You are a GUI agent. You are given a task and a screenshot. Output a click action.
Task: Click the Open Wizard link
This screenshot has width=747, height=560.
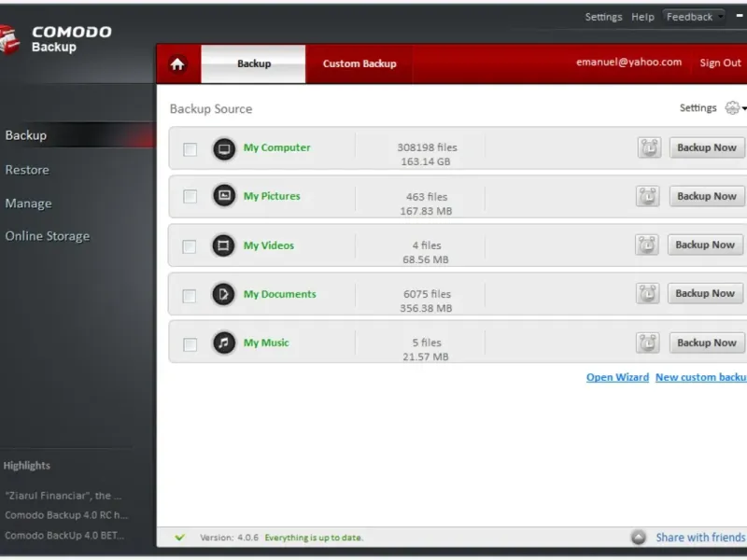tap(617, 377)
